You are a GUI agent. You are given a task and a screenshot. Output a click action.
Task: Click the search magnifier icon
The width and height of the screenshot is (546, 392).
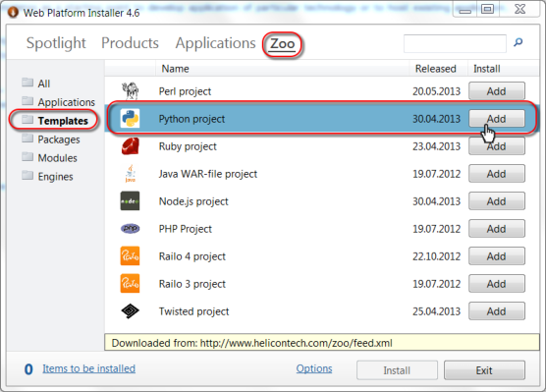[519, 42]
